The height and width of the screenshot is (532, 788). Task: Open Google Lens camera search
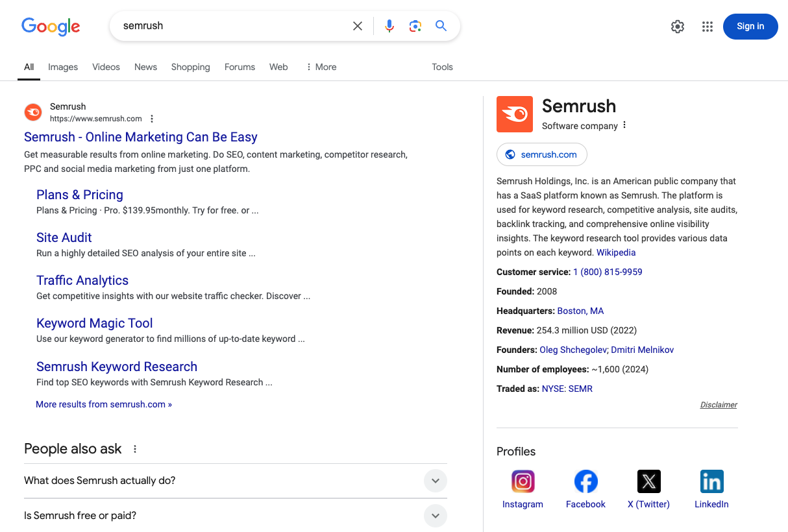[x=415, y=25]
